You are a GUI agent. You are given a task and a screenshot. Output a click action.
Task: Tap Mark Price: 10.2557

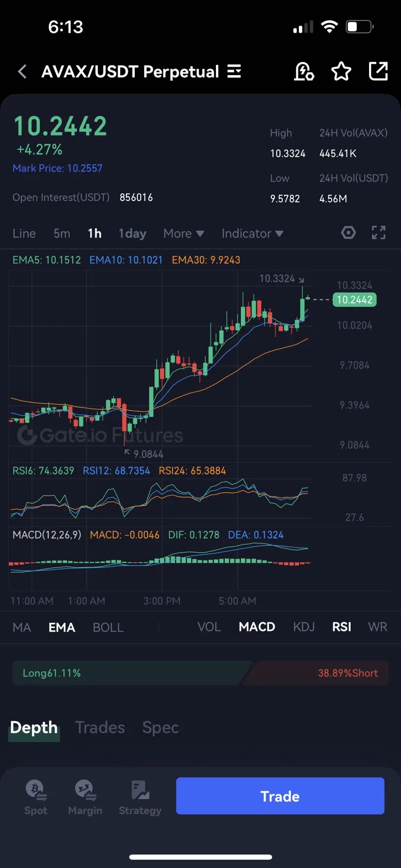[x=58, y=168]
